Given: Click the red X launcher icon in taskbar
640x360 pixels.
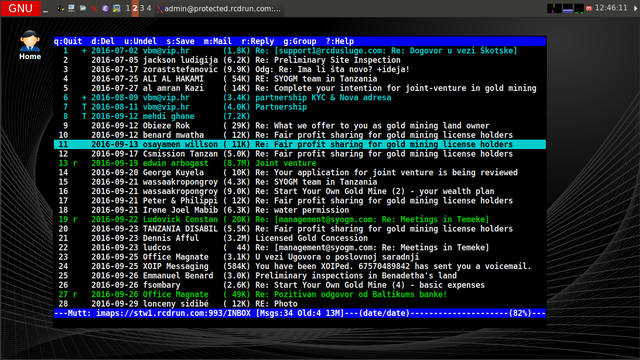Looking at the screenshot, I should pos(94,9).
